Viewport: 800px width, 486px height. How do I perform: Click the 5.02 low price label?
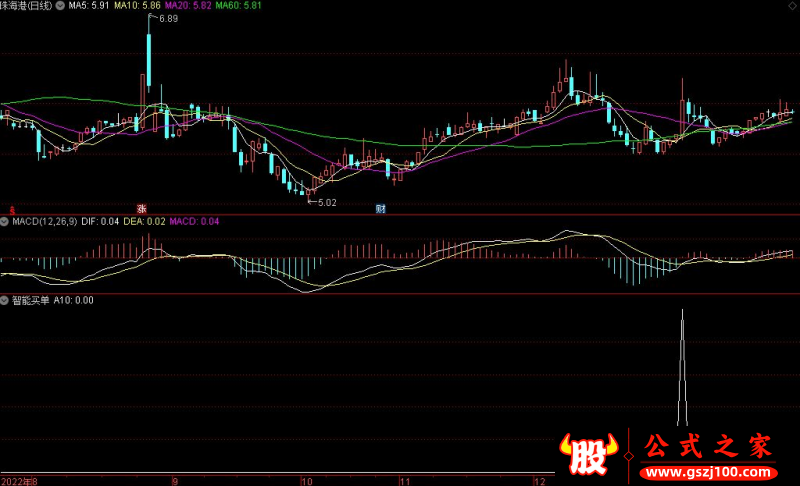(326, 202)
